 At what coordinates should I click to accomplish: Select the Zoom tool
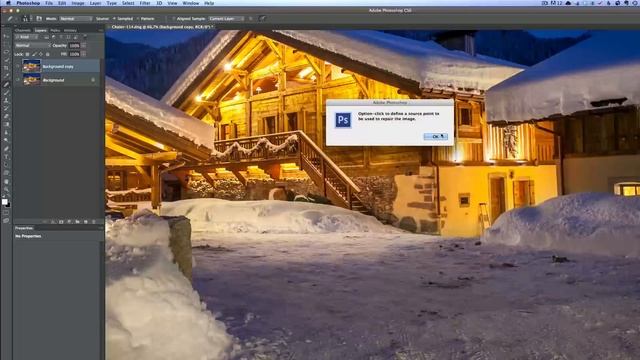point(6,189)
